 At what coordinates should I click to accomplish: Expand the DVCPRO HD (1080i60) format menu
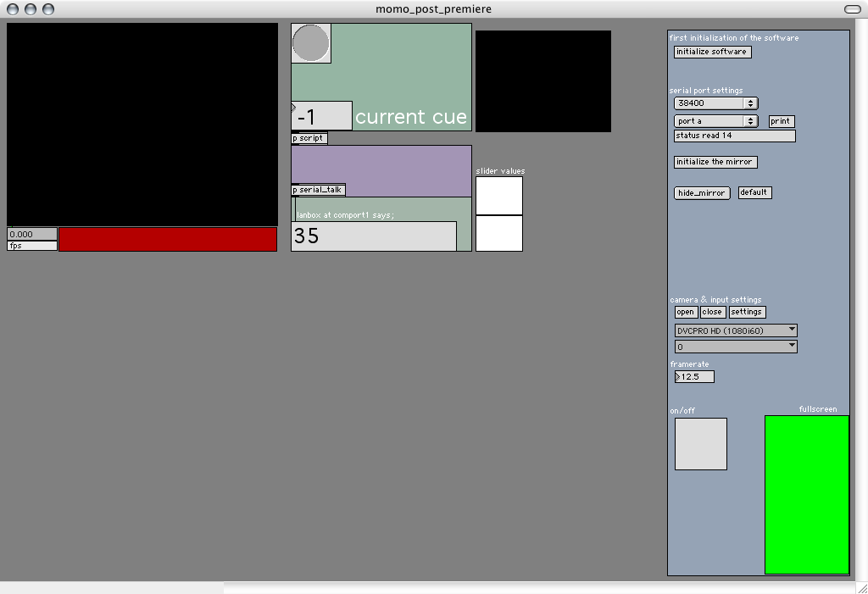pyautogui.click(x=736, y=330)
